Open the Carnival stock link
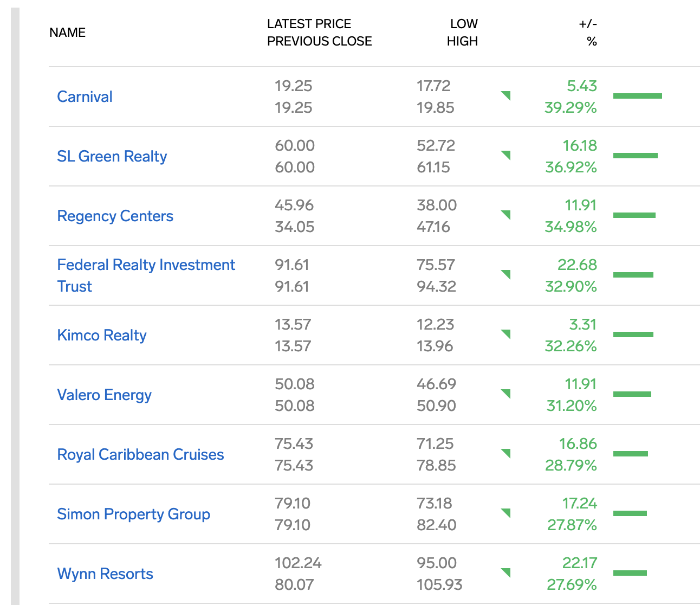The image size is (700, 605). pyautogui.click(x=85, y=96)
